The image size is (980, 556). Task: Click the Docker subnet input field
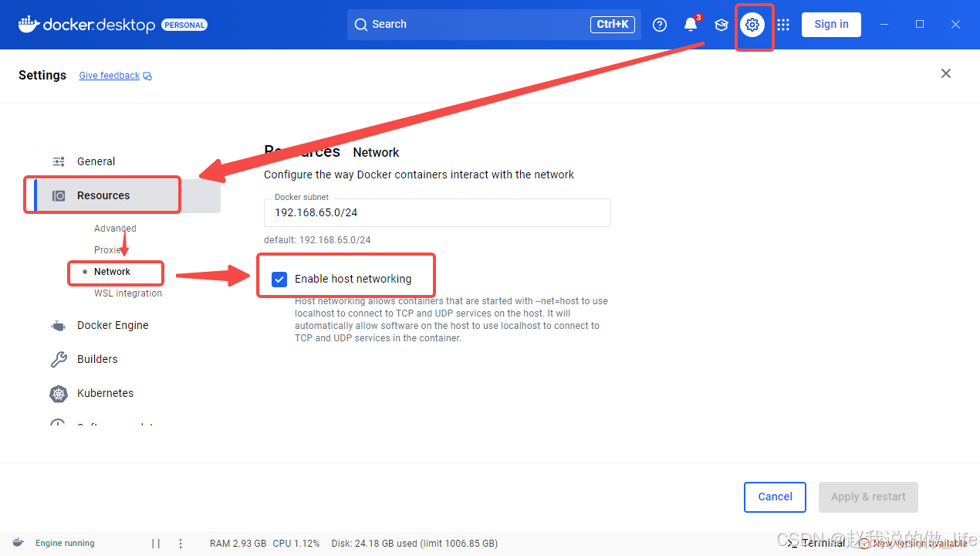coord(438,212)
